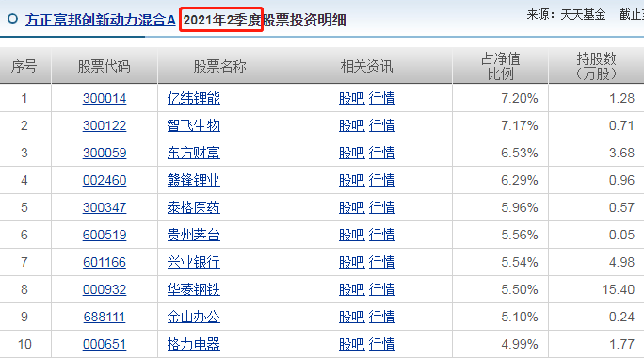Open 行情 for 泰格医药 row

pyautogui.click(x=382, y=207)
